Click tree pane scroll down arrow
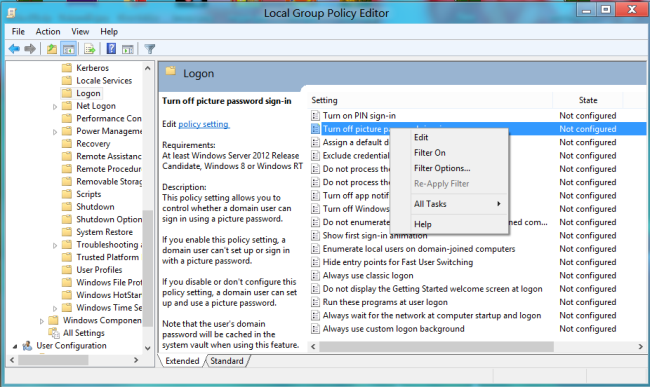Viewport: 650px width, 387px height. click(x=148, y=348)
